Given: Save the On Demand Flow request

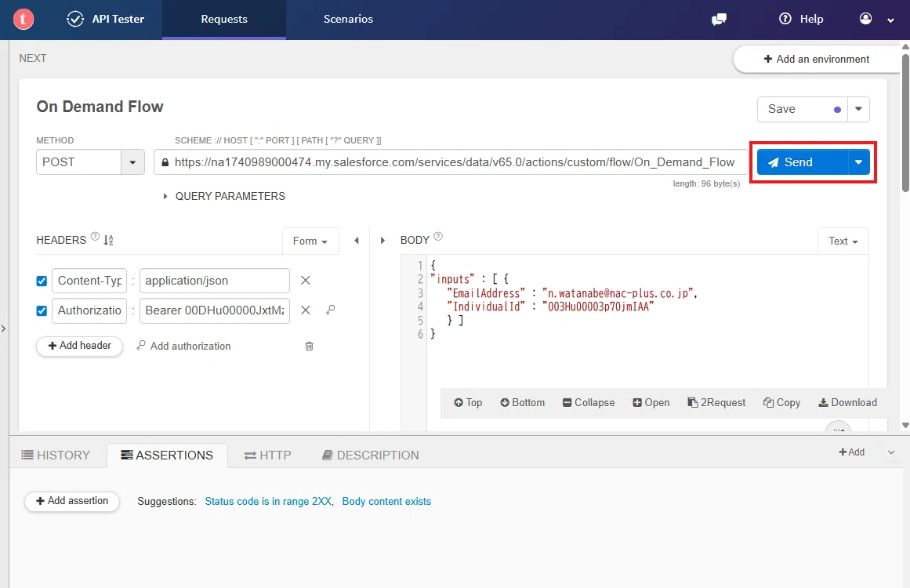Looking at the screenshot, I should pyautogui.click(x=803, y=109).
